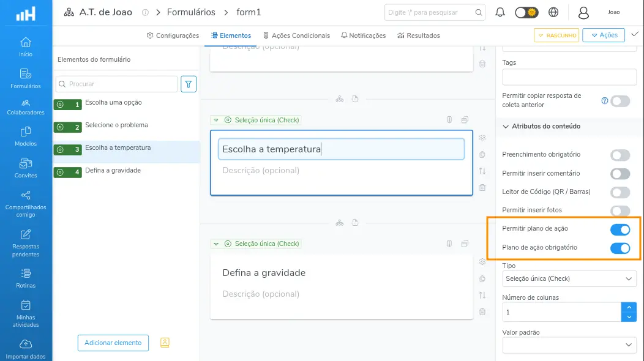The image size is (644, 361).
Task: Click the Defina a gravidade title text
Action: pyautogui.click(x=264, y=273)
